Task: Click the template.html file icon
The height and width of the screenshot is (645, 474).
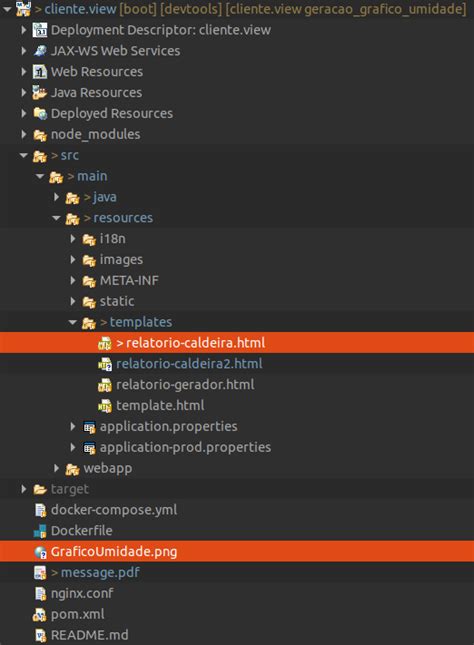Action: pos(105,406)
